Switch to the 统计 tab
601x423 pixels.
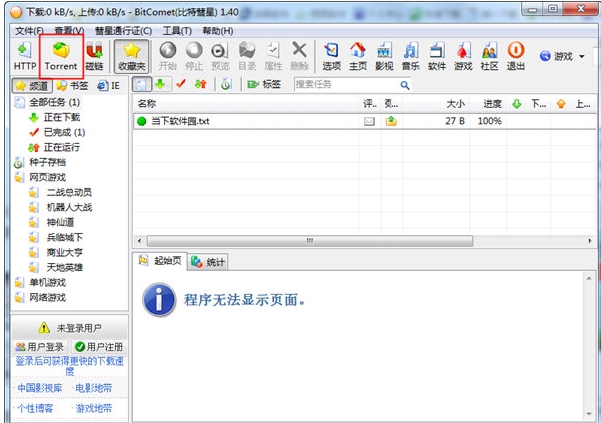[x=207, y=262]
